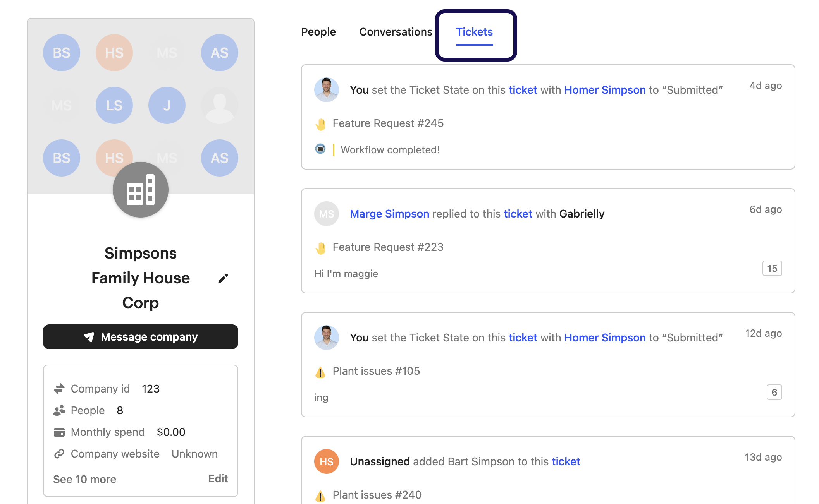Open Homer Simpson link in top ticket

605,90
